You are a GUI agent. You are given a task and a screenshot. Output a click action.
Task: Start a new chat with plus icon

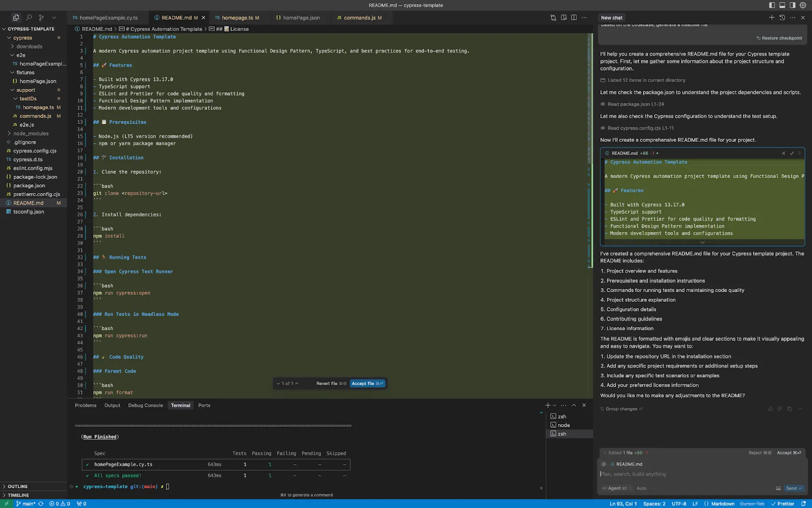[772, 17]
